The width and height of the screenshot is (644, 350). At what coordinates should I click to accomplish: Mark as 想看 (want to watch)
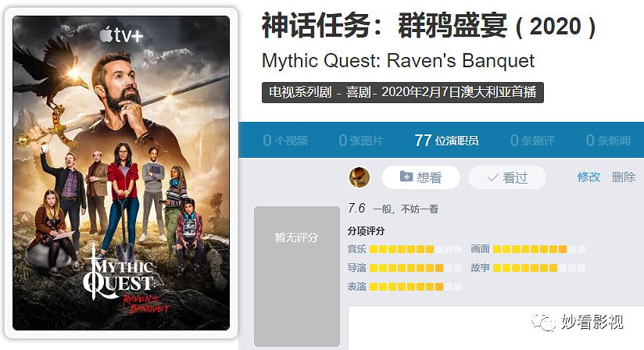421,177
